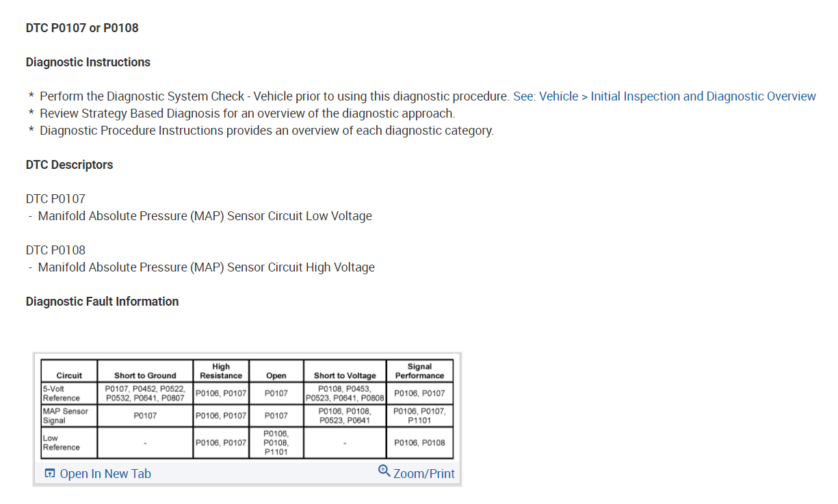
Task: Click Low Reference Signal Performance cell 'P0106, P0108'
Action: 419,442
